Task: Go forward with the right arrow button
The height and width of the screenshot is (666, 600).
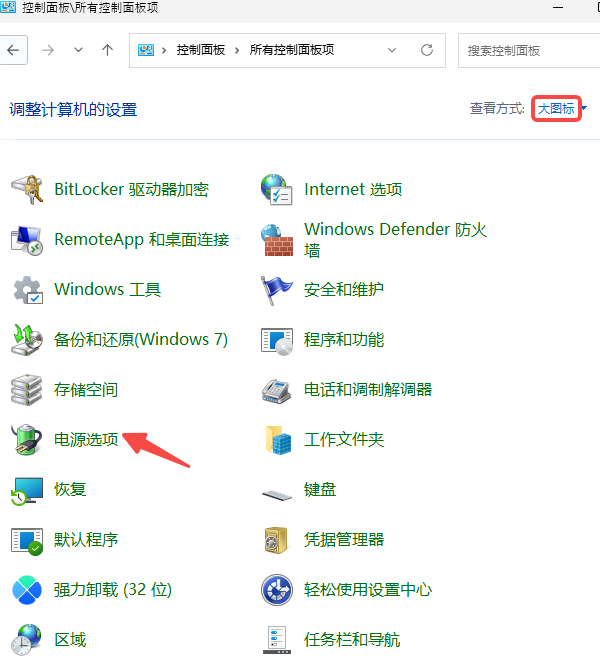Action: [48, 50]
